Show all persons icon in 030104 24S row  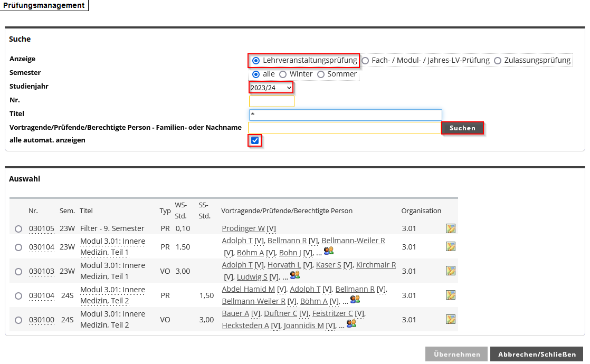point(355,299)
